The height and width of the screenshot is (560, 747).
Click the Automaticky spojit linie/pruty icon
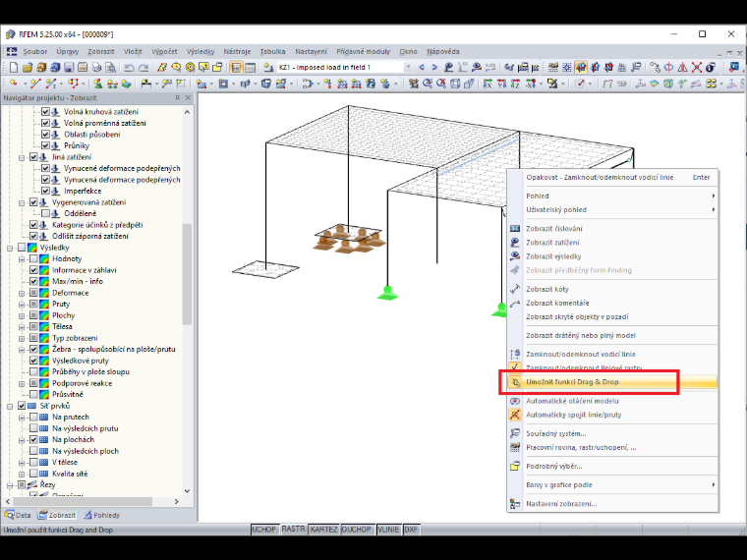[x=515, y=415]
